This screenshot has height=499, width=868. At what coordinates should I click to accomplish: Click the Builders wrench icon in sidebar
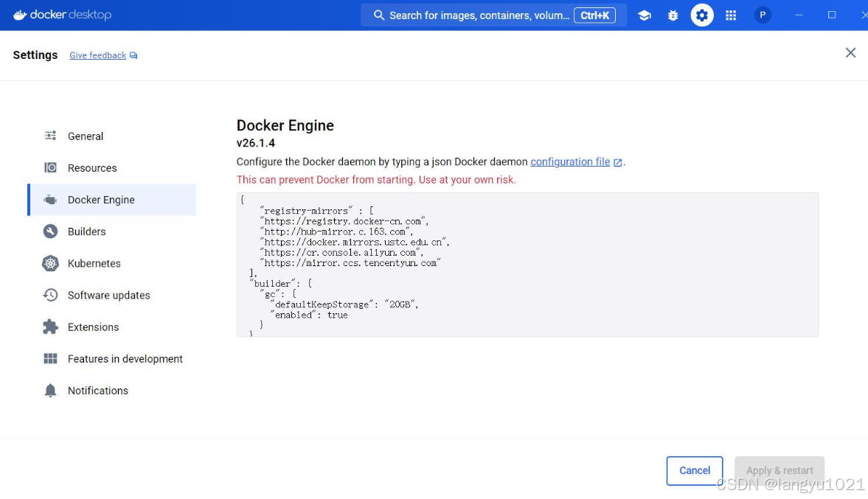point(50,231)
